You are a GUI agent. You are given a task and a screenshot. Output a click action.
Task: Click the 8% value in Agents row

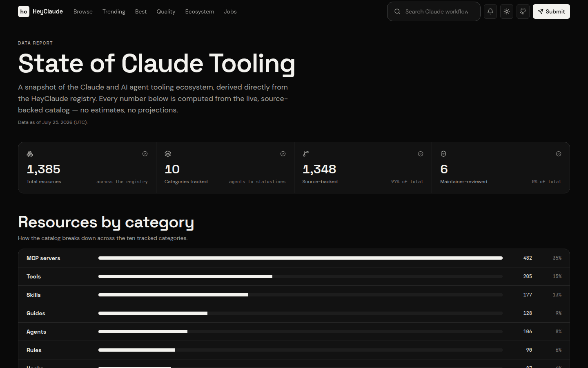coord(559,332)
